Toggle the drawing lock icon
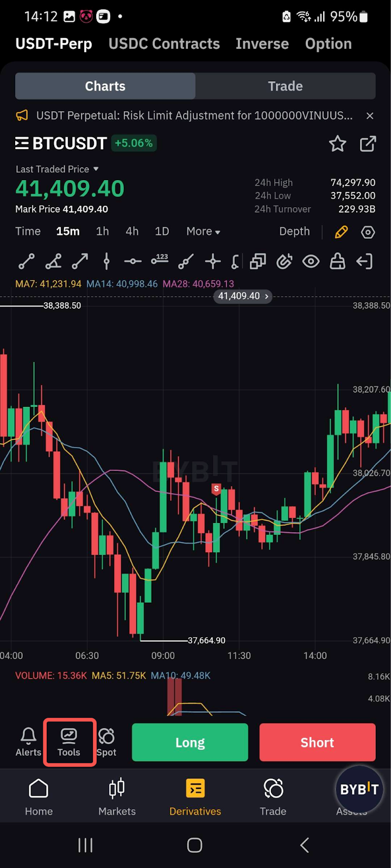Screen dimensions: 391x868 coord(337,261)
